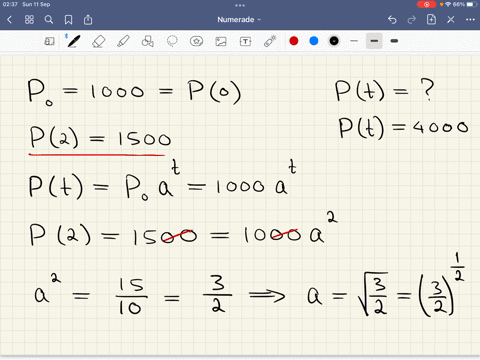
Task: Choose the blue pen color
Action: coord(314,41)
